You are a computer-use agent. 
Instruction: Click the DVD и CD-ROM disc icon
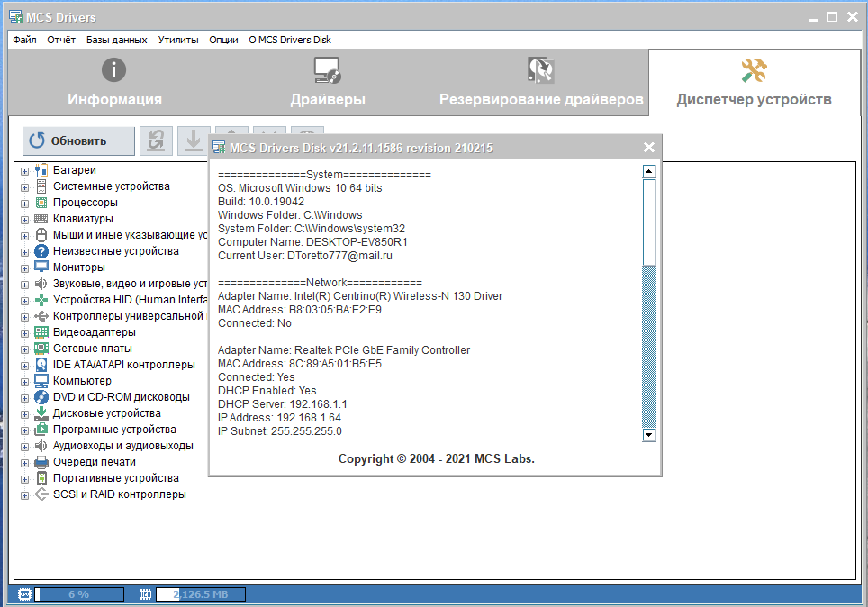(41, 397)
